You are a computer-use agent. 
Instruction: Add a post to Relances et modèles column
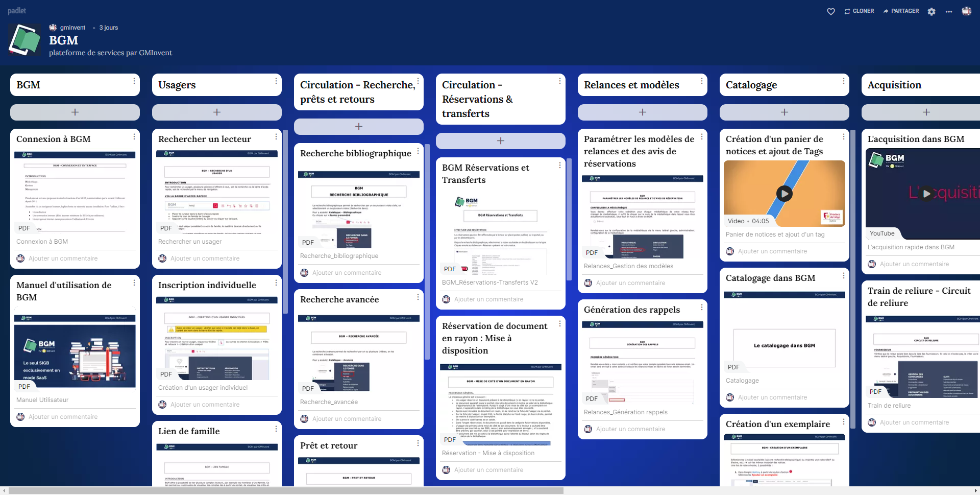point(643,112)
